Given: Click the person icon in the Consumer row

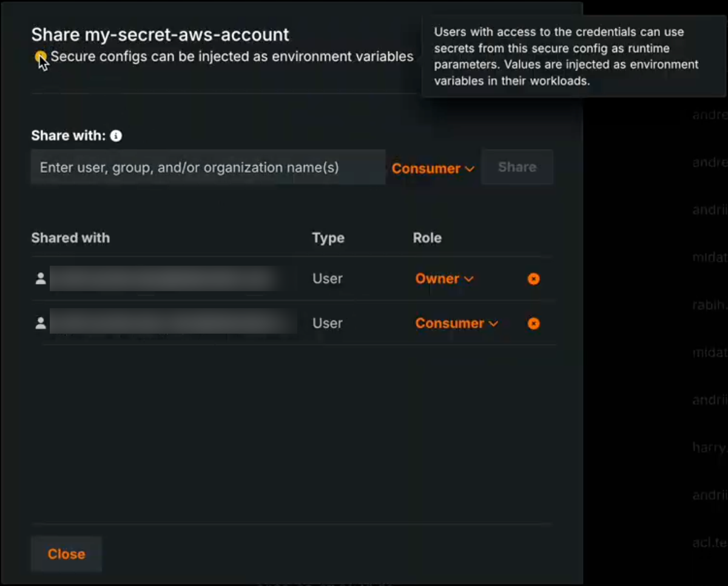Looking at the screenshot, I should [x=41, y=324].
